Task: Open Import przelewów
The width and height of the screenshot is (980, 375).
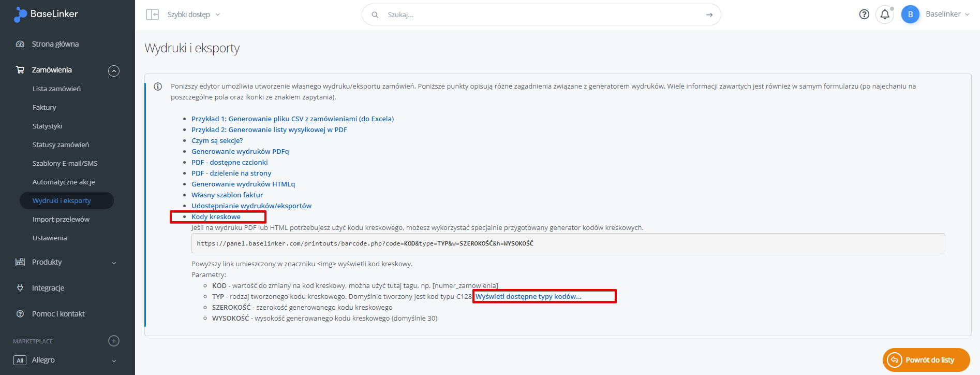Action: click(x=61, y=219)
